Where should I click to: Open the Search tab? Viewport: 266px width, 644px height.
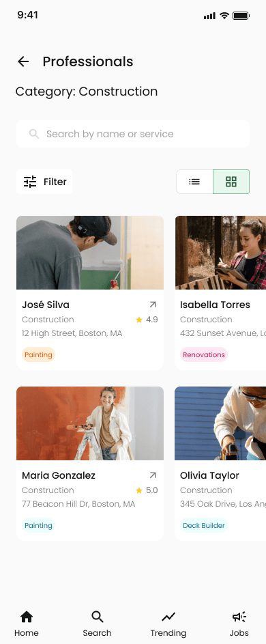click(97, 624)
